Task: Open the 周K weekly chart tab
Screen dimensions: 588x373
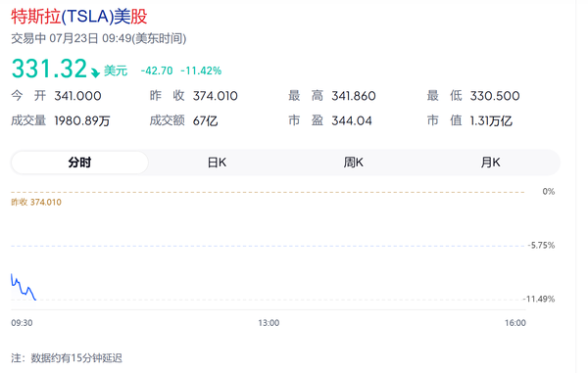Action: tap(354, 163)
